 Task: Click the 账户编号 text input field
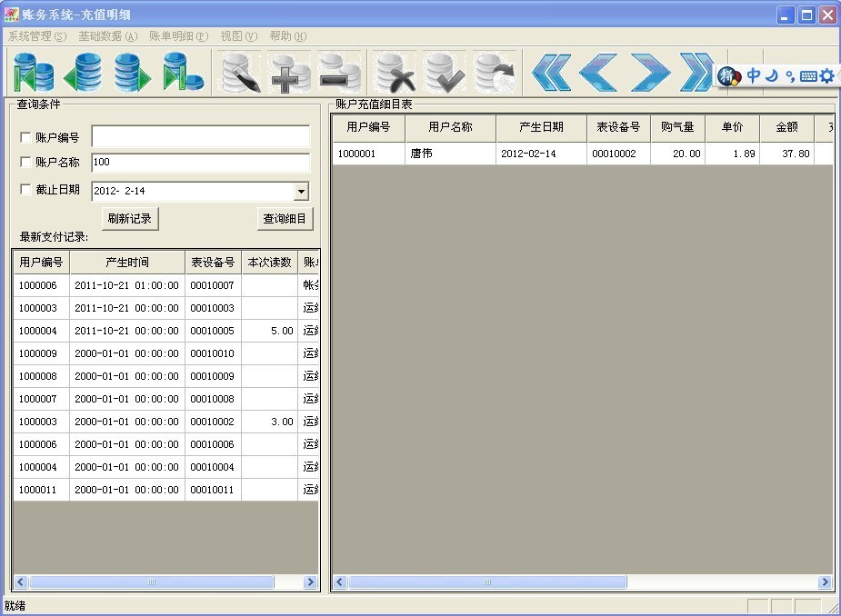pyautogui.click(x=200, y=137)
